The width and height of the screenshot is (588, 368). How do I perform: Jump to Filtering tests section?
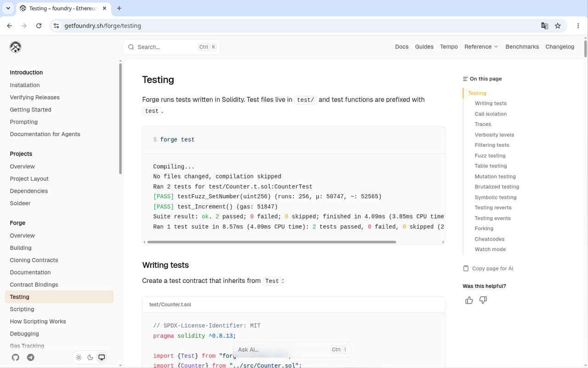[492, 145]
